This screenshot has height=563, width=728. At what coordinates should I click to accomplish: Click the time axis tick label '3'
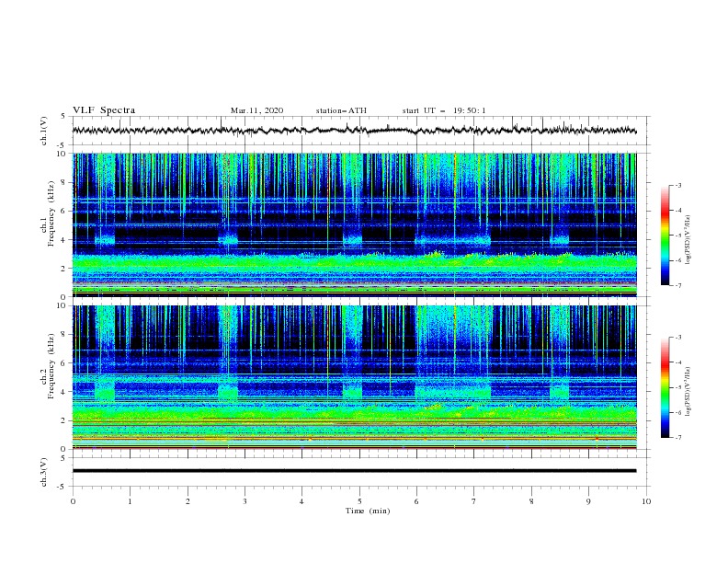coord(245,501)
